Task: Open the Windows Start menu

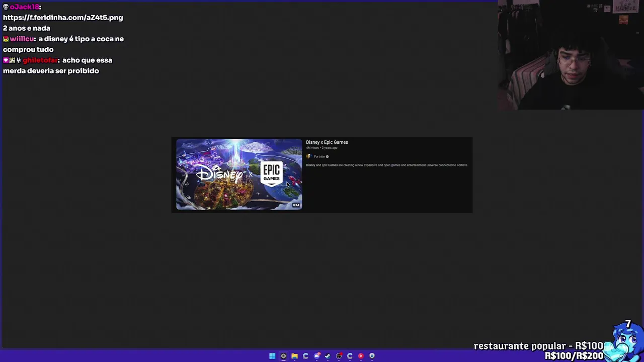Action: point(272,356)
